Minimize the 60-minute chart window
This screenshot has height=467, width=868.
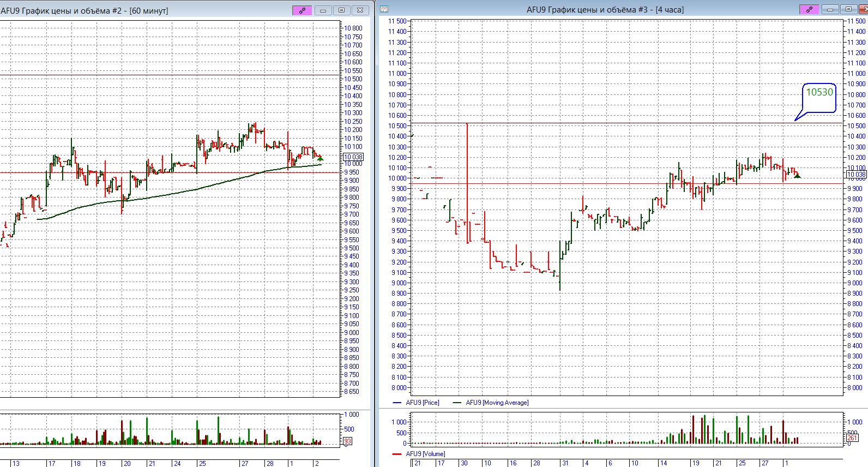pyautogui.click(x=323, y=10)
